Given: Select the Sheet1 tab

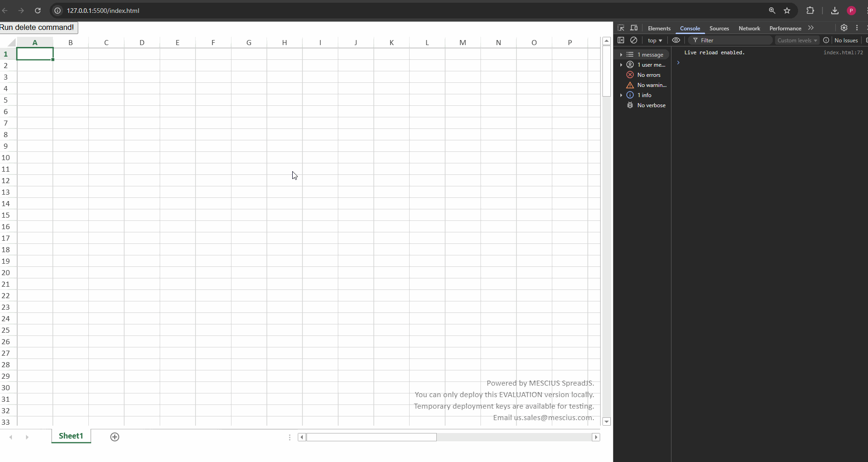Looking at the screenshot, I should click(71, 436).
